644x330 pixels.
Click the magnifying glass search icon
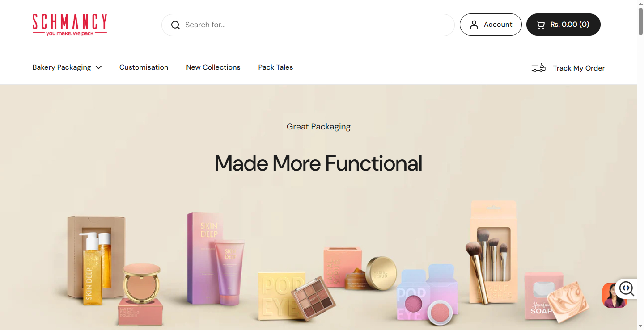pyautogui.click(x=175, y=25)
